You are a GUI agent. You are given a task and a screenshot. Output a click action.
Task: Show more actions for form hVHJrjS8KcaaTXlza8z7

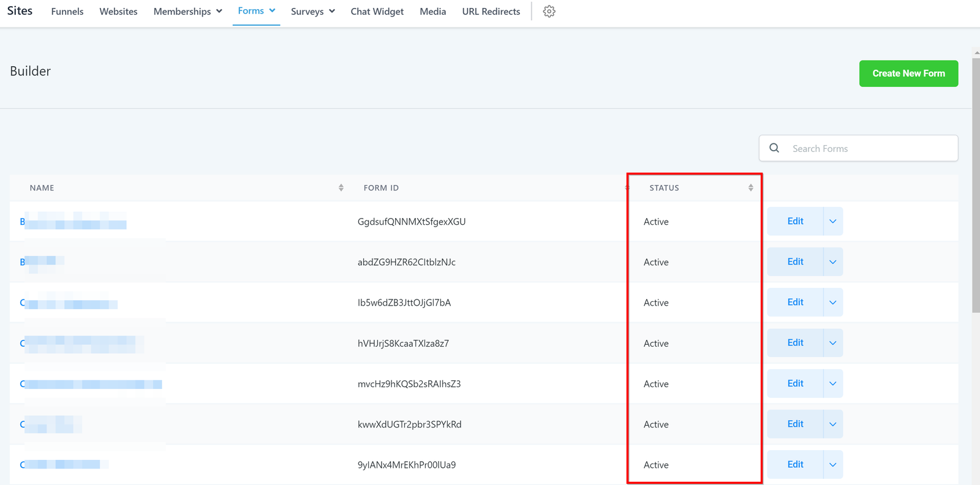(833, 343)
